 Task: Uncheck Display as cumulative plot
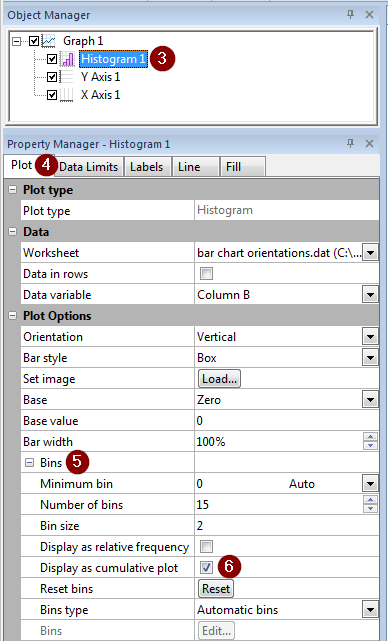pyautogui.click(x=206, y=567)
